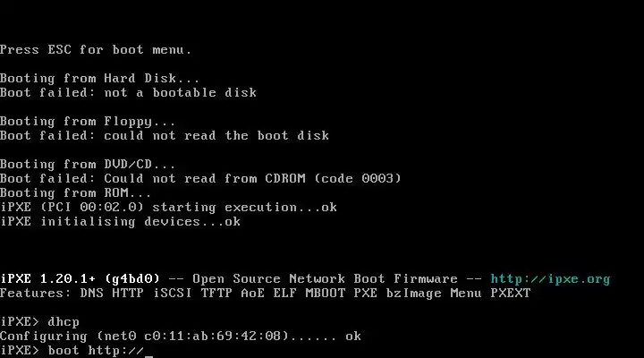
Task: Click the 'Press ESC for boot menu' line
Action: 96,50
